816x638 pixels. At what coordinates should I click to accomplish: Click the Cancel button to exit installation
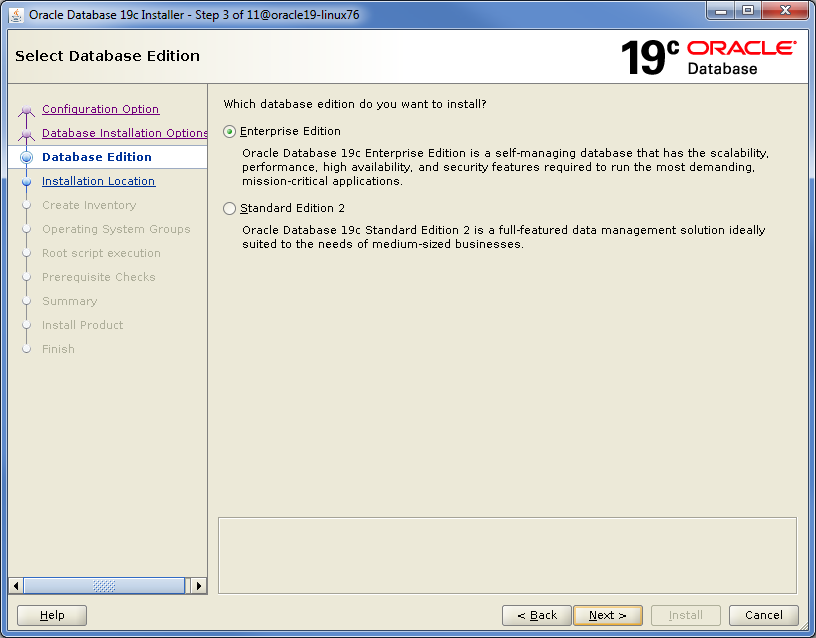tap(763, 615)
